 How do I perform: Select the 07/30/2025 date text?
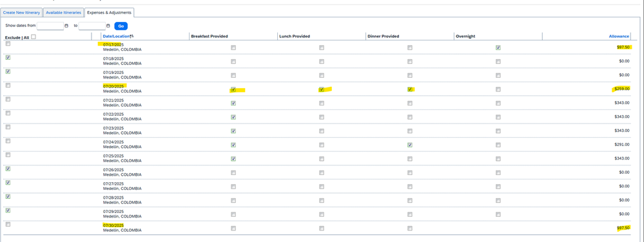point(113,226)
